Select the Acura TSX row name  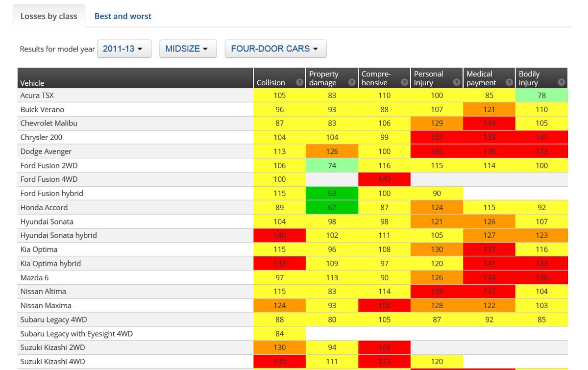click(37, 96)
